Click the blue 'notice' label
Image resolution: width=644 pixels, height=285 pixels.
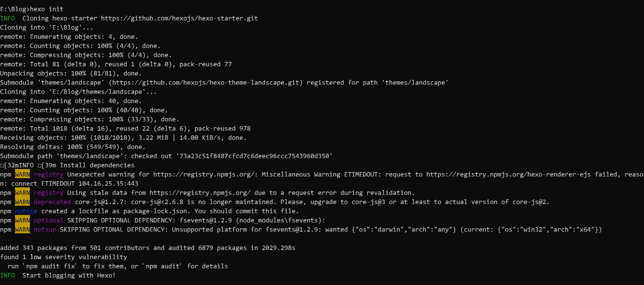click(x=26, y=211)
